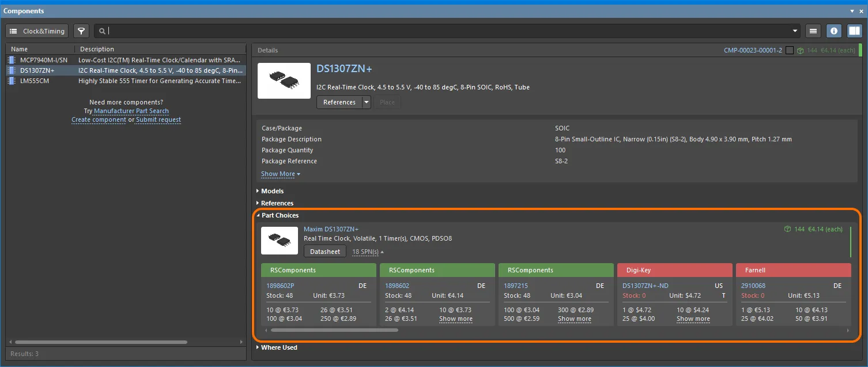
Task: Open the panel options arrow in title bar
Action: 852,11
